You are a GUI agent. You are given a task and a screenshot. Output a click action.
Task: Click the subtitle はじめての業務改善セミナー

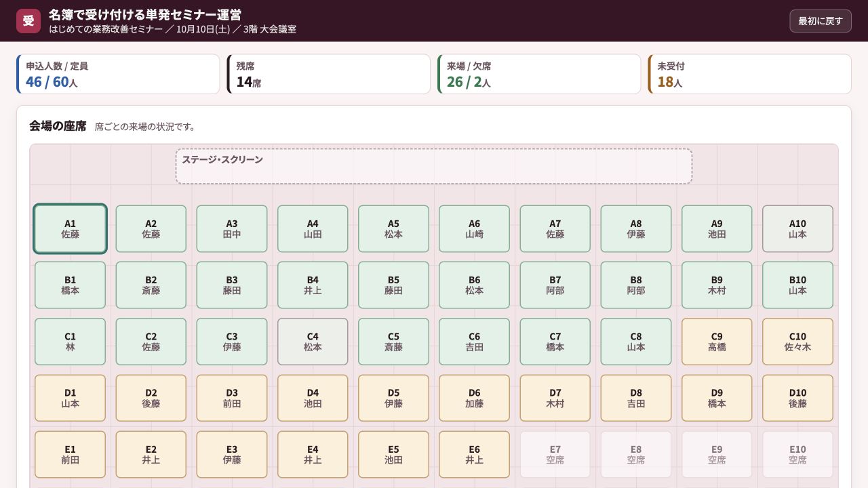click(x=106, y=29)
